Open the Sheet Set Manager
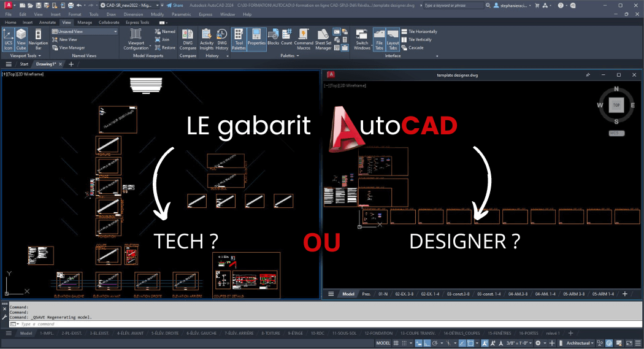 point(323,39)
